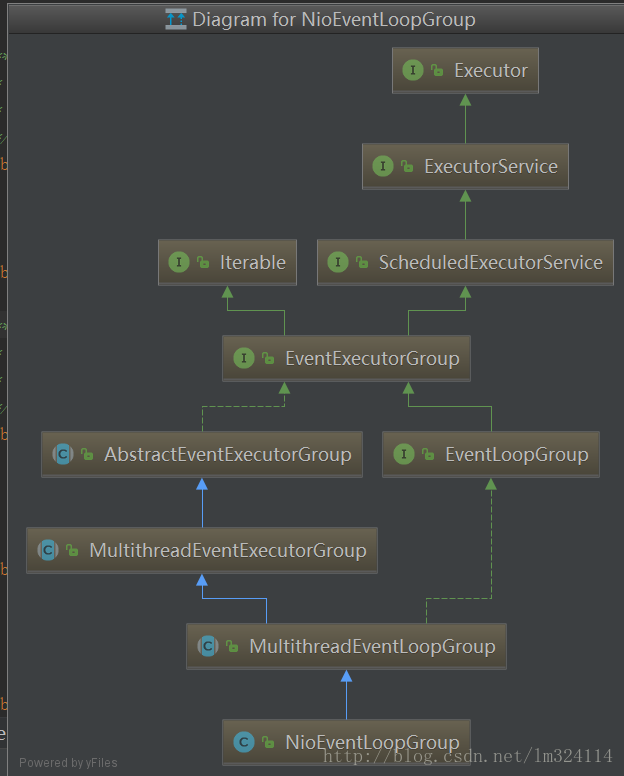
Task: Click the abstract class icon on AbstractEventExecutorGroup
Action: coord(63,454)
